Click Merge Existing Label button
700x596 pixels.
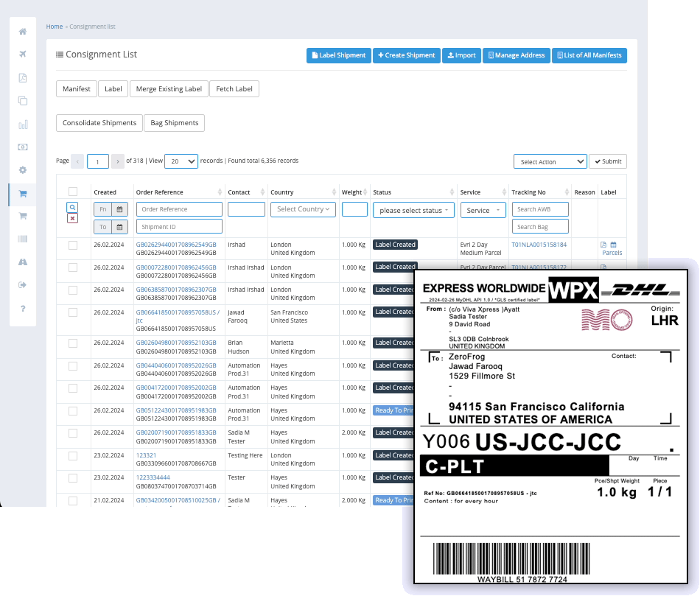[x=169, y=89]
